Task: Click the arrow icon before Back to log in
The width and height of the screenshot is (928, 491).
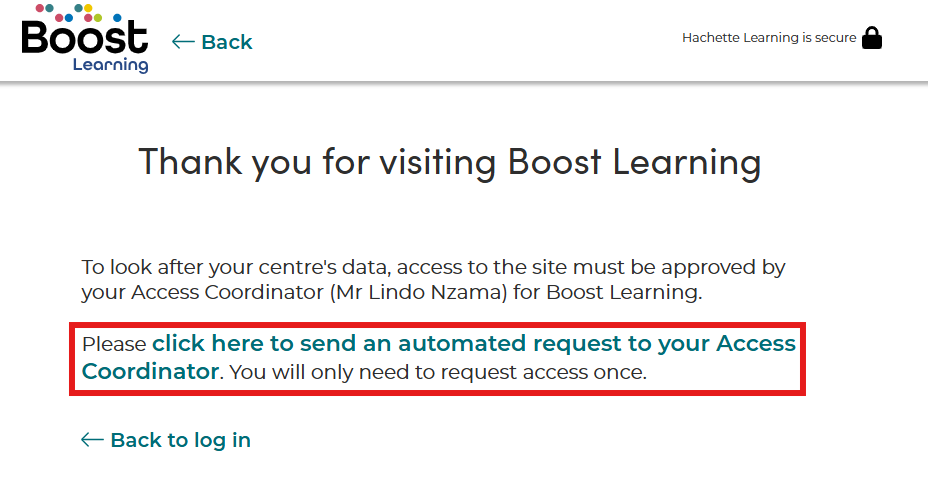Action: [92, 440]
